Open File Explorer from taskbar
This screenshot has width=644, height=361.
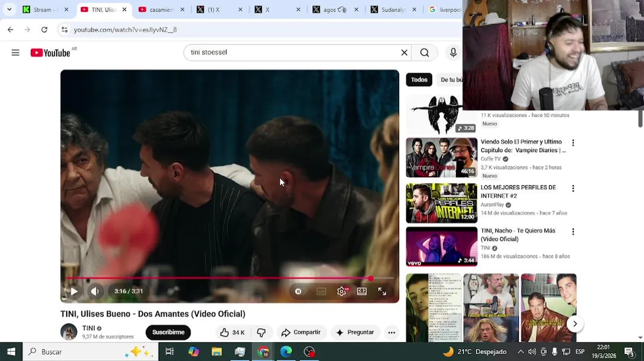(x=217, y=351)
